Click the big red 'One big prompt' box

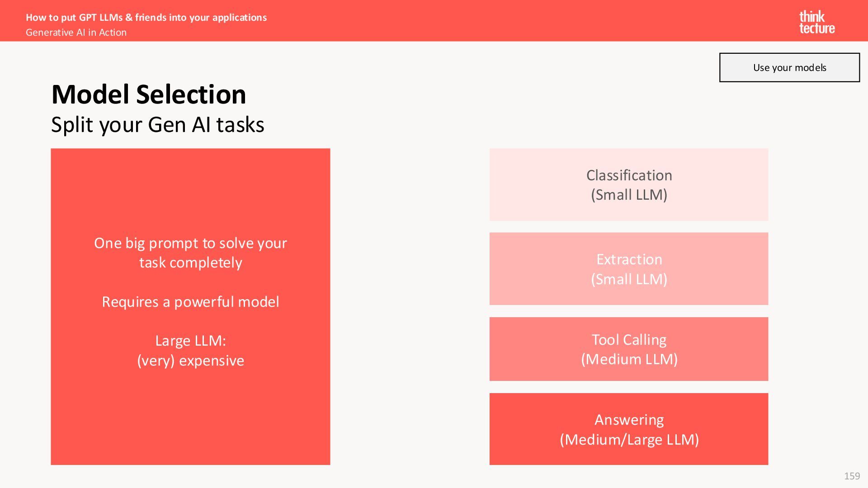pyautogui.click(x=190, y=306)
